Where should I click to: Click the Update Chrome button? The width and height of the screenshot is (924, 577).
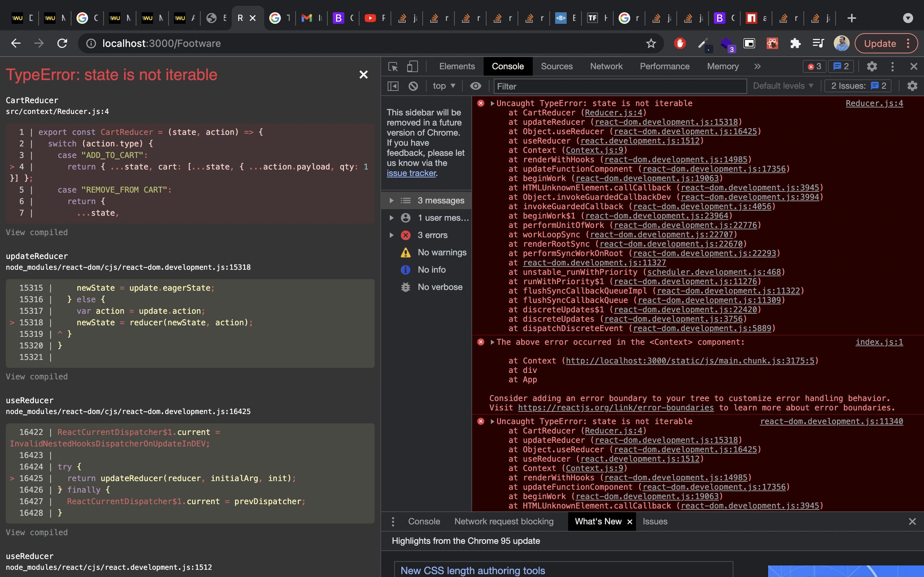pos(880,44)
